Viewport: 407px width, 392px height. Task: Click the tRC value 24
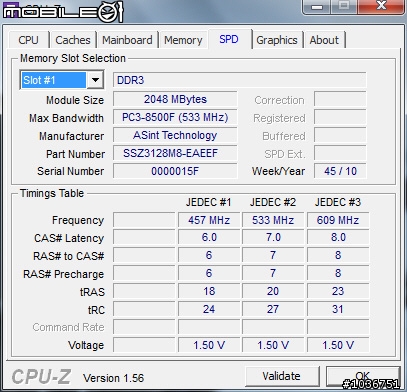(x=209, y=309)
